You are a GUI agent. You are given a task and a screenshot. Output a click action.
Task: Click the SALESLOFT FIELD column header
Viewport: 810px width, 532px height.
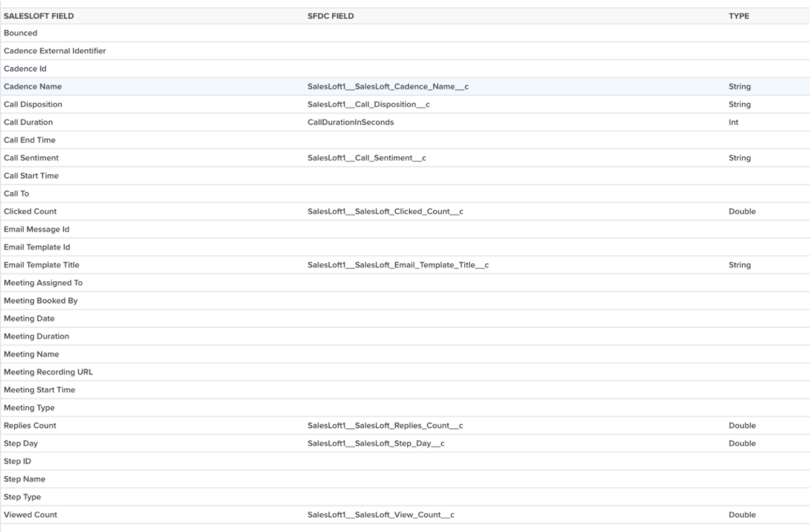[39, 16]
